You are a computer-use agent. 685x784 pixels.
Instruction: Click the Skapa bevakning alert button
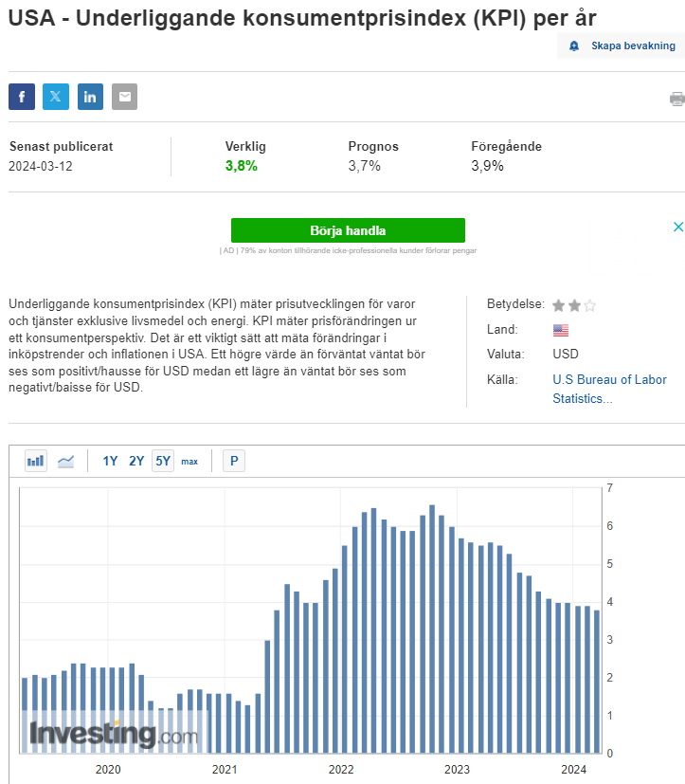622,46
